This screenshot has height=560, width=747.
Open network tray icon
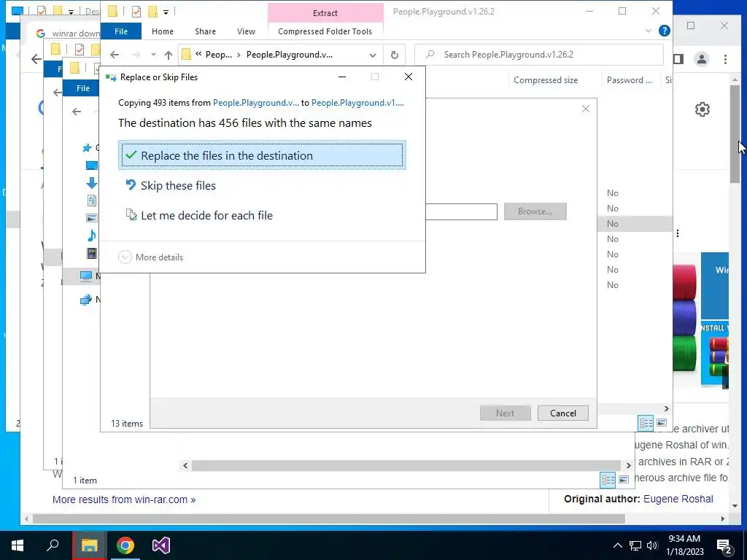[635, 545]
